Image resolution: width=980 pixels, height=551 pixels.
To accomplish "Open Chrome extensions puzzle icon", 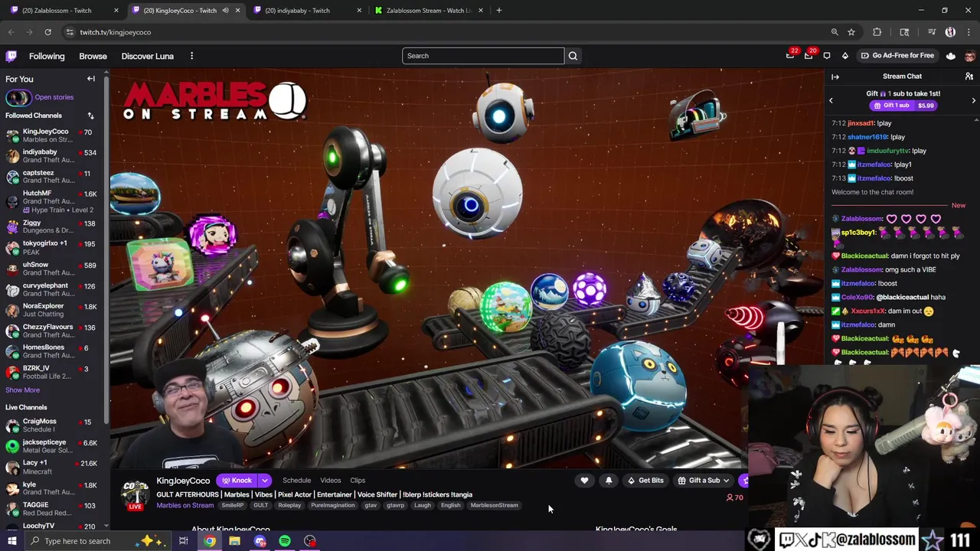I will coord(877,32).
